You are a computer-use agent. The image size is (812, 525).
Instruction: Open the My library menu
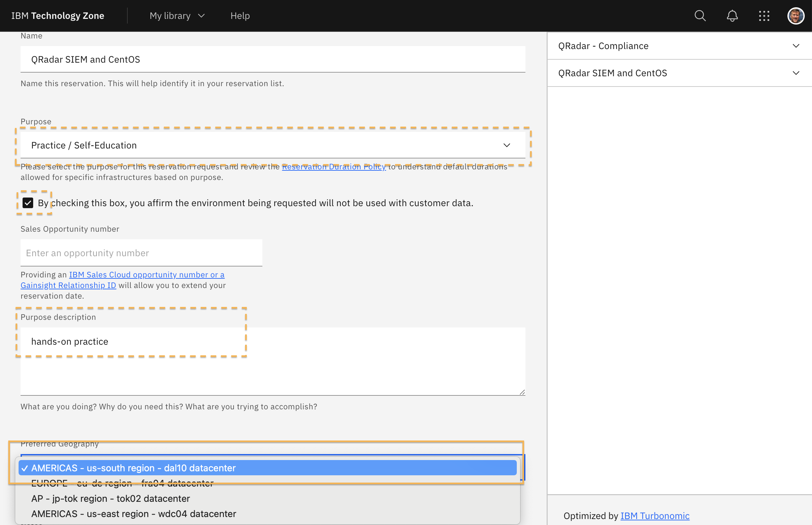click(x=177, y=16)
